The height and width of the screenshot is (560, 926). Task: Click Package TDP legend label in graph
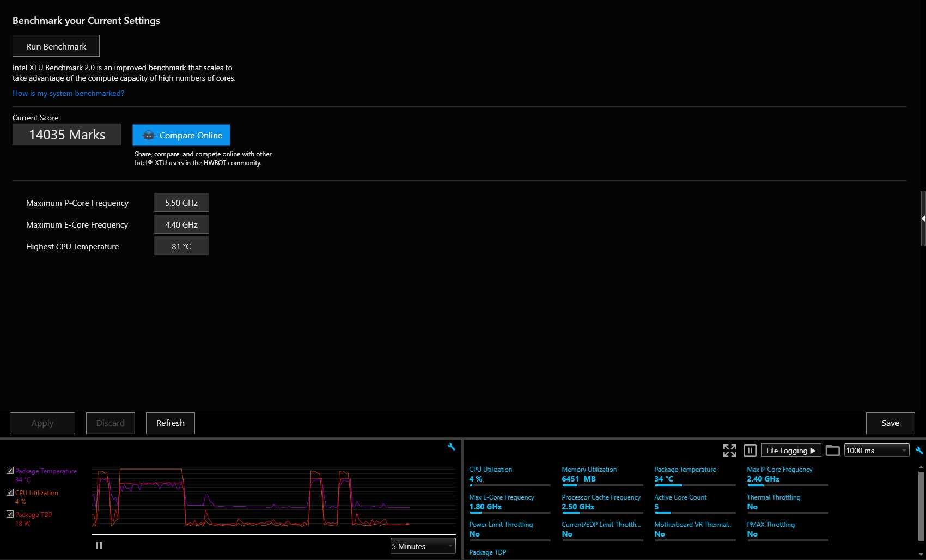[34, 515]
